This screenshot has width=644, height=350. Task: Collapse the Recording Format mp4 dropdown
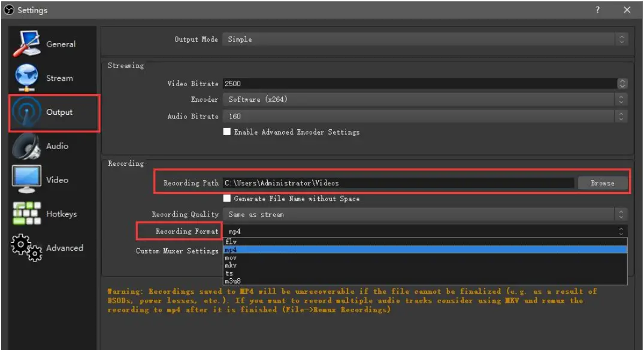[425, 232]
